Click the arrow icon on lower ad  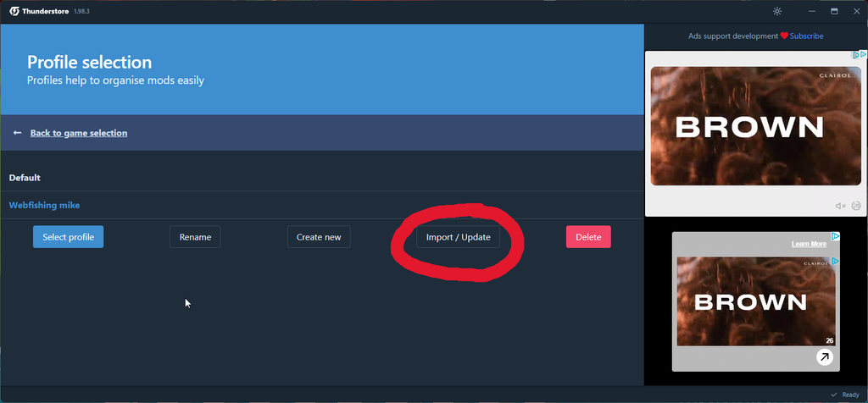point(824,357)
